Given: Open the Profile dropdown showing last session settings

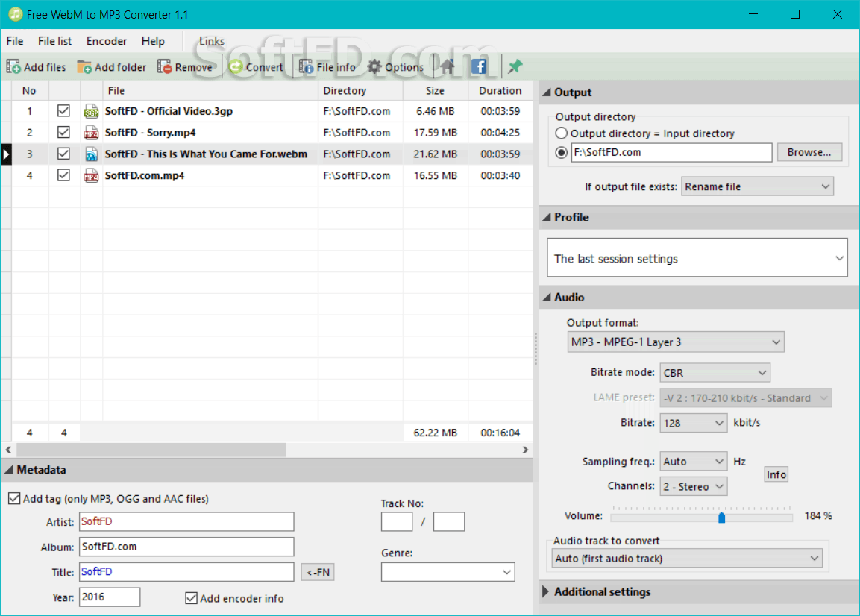Looking at the screenshot, I should point(697,258).
